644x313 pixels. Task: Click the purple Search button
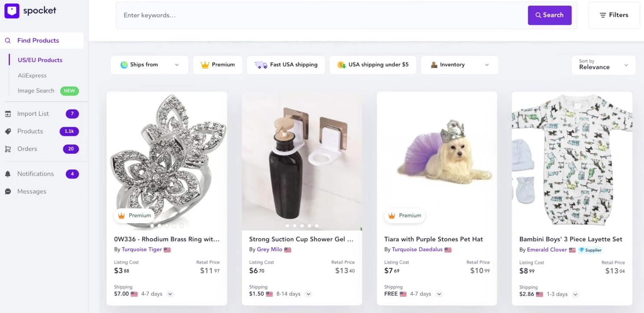point(549,15)
